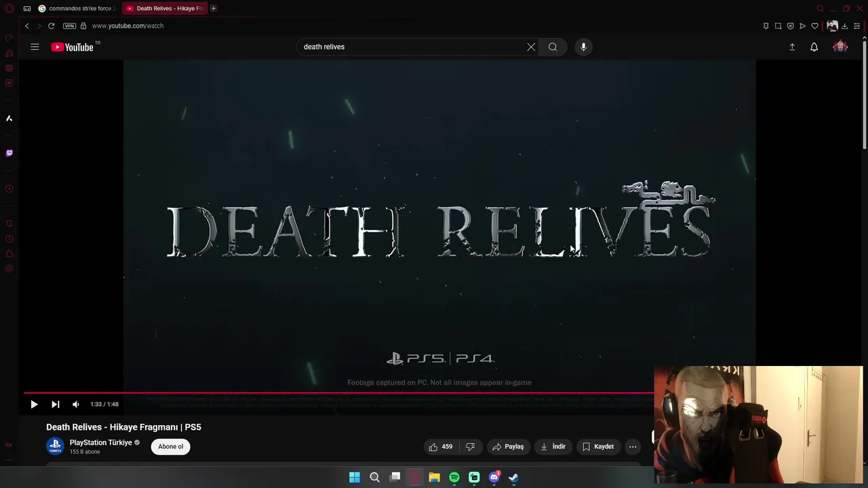This screenshot has width=868, height=488.
Task: Open the YouTube notifications bell
Action: 814,47
